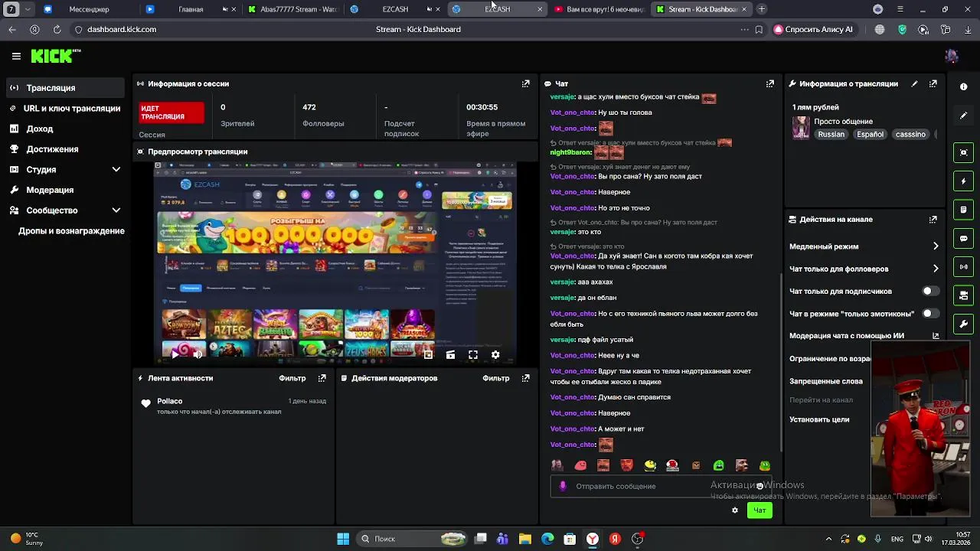The width and height of the screenshot is (980, 551).
Task: Make the stream preview fullscreen
Action: [x=473, y=354]
